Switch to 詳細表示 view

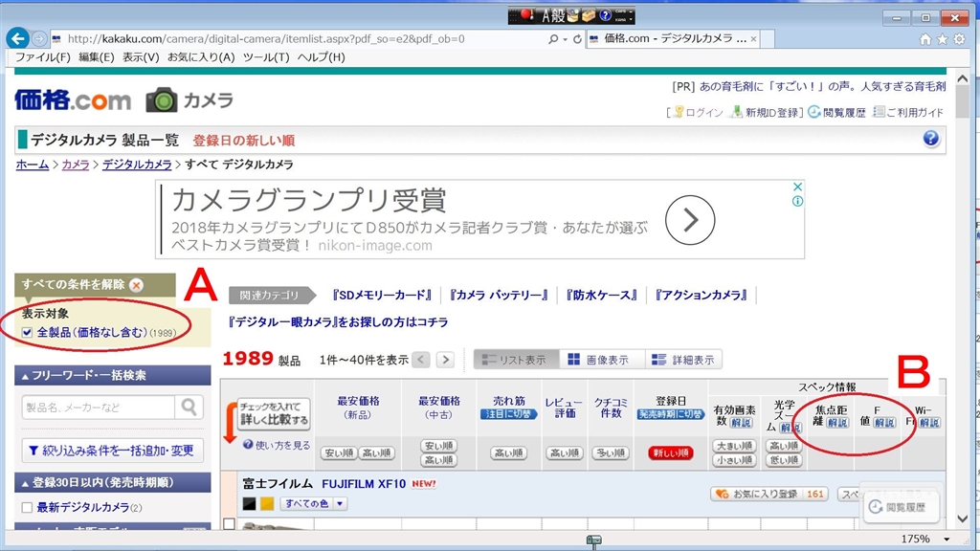pos(683,360)
